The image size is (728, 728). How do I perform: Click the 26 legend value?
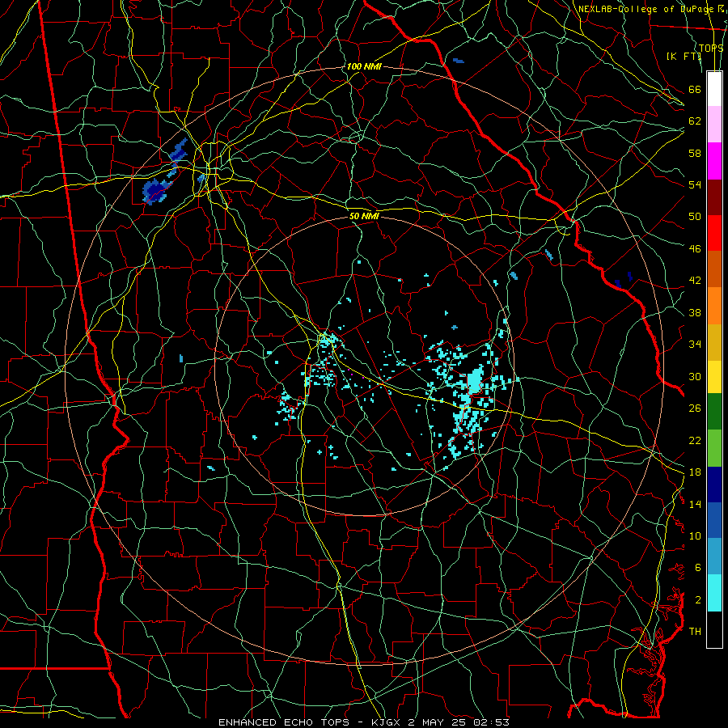point(695,408)
